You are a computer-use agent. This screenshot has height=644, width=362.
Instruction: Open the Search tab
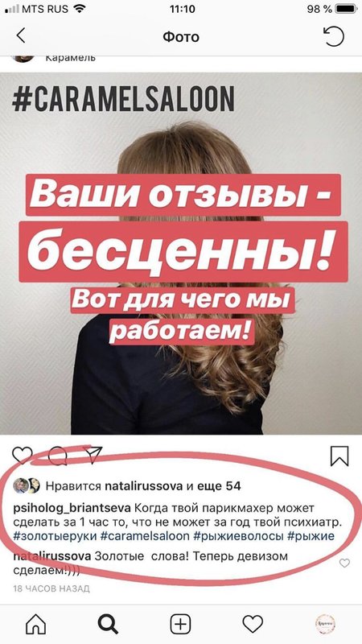[x=109, y=625]
